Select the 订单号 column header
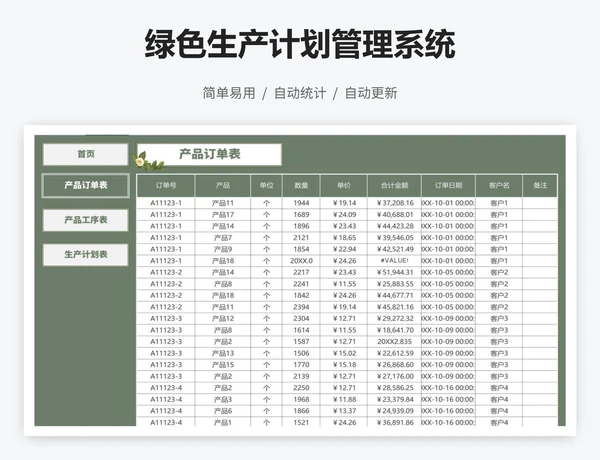The width and height of the screenshot is (600, 460). 166,186
